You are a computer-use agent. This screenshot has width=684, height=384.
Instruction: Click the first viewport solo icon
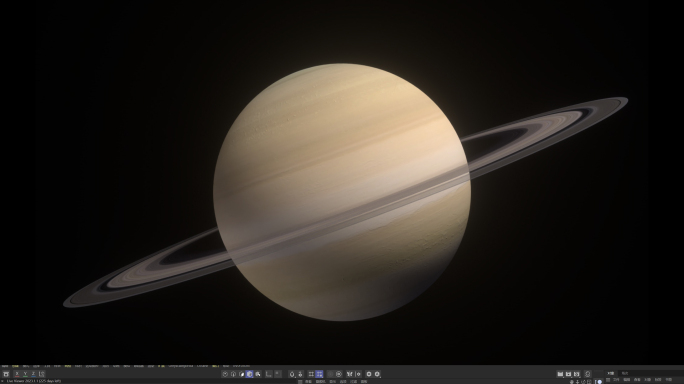(x=292, y=374)
